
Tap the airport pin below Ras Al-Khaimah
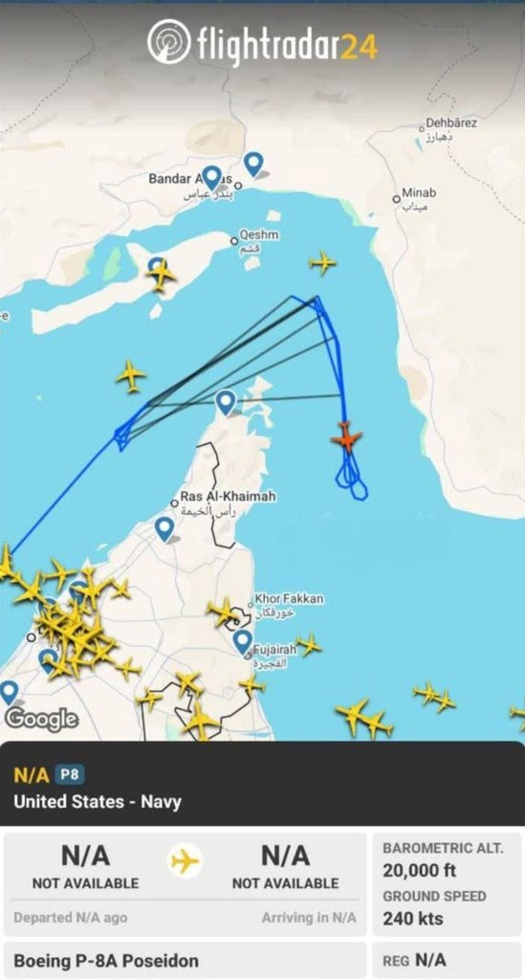point(164,529)
